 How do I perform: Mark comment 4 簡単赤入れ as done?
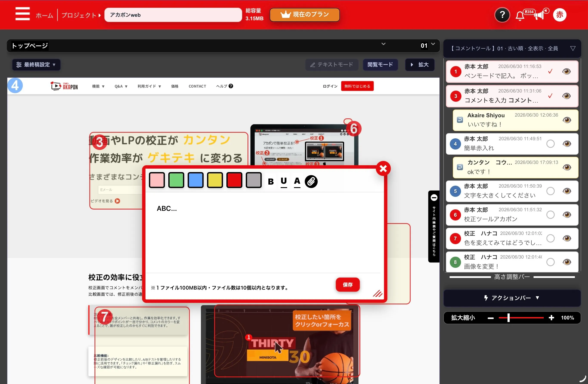pyautogui.click(x=550, y=144)
